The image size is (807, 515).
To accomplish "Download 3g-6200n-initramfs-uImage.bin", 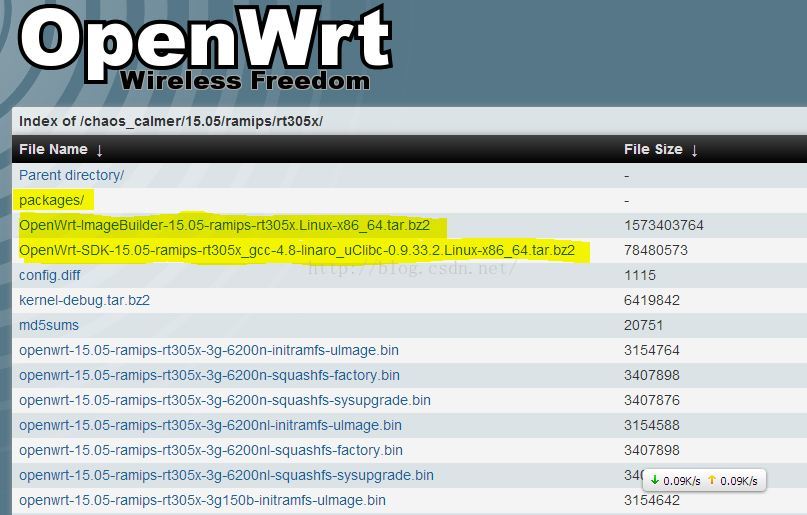I will [x=209, y=350].
